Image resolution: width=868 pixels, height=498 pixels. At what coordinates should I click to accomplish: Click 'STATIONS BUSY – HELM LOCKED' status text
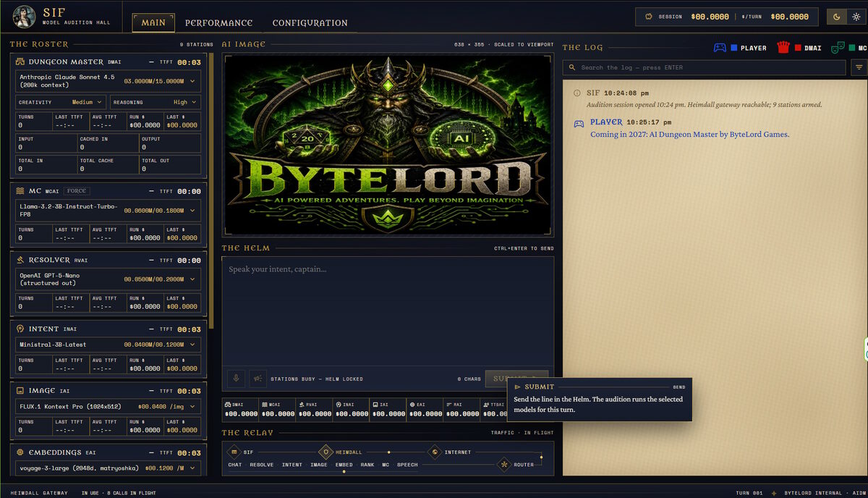[317, 379]
